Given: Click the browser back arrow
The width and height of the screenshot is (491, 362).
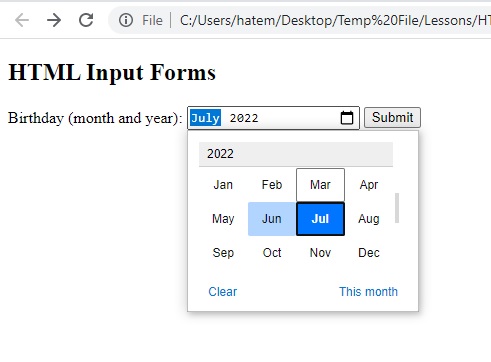Looking at the screenshot, I should coord(22,20).
